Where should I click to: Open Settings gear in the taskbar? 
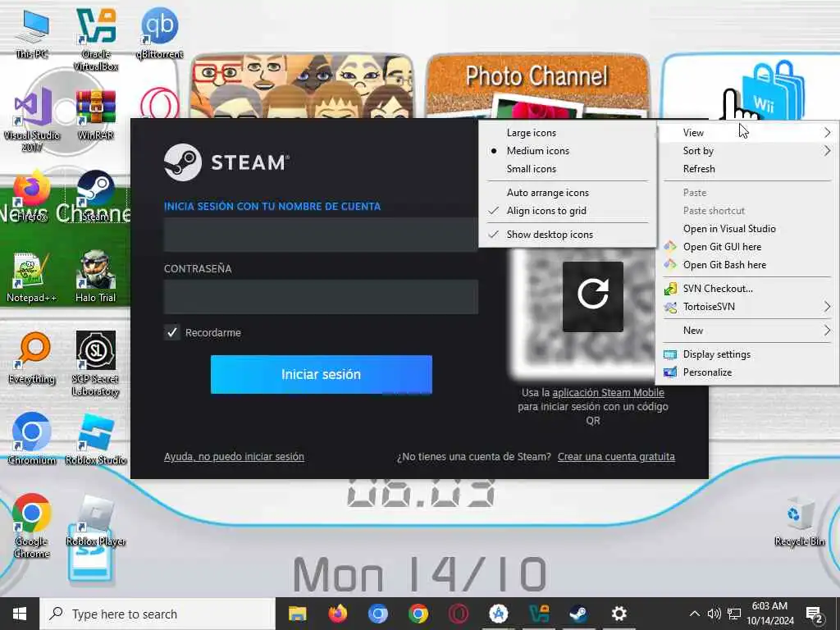[619, 614]
